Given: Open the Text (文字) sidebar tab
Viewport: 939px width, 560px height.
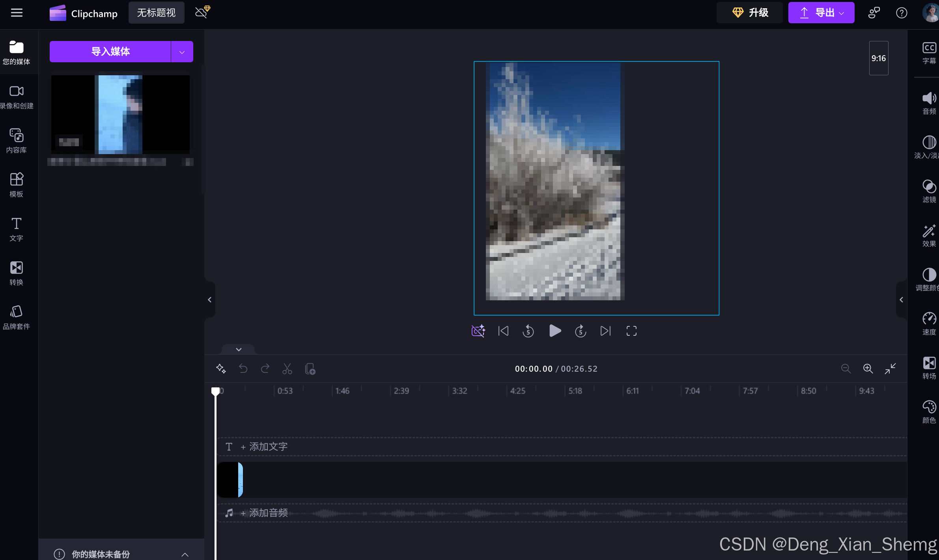Looking at the screenshot, I should 16,229.
